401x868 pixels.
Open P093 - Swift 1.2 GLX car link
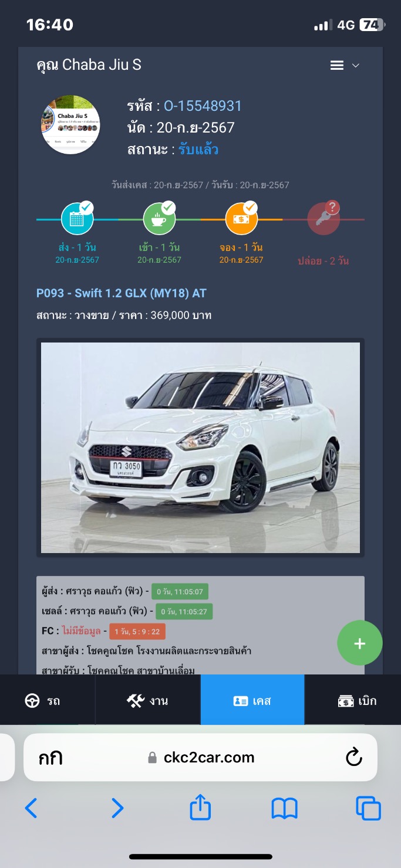tap(122, 293)
